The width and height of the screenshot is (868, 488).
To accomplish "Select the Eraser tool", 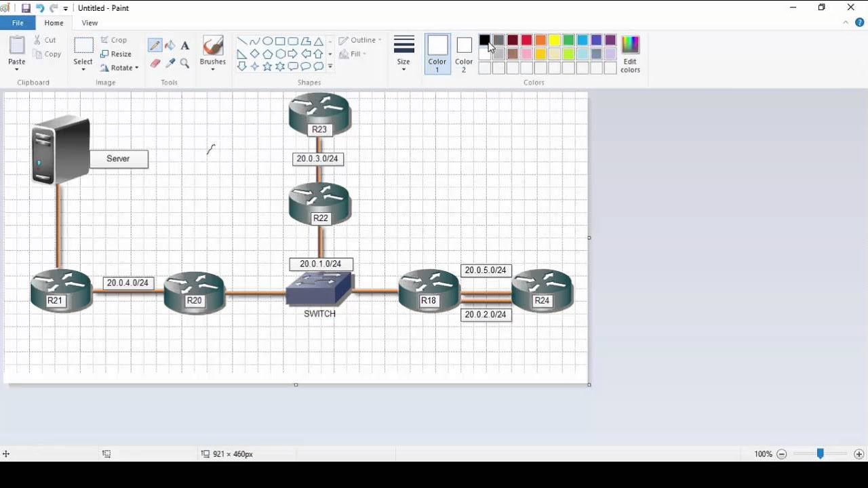I will pos(155,63).
